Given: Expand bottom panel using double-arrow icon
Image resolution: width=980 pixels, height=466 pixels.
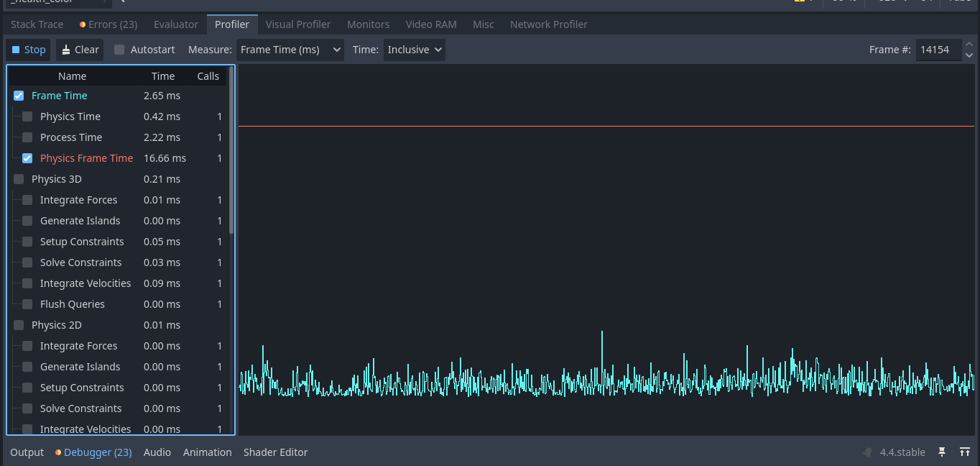Looking at the screenshot, I should coord(965,452).
